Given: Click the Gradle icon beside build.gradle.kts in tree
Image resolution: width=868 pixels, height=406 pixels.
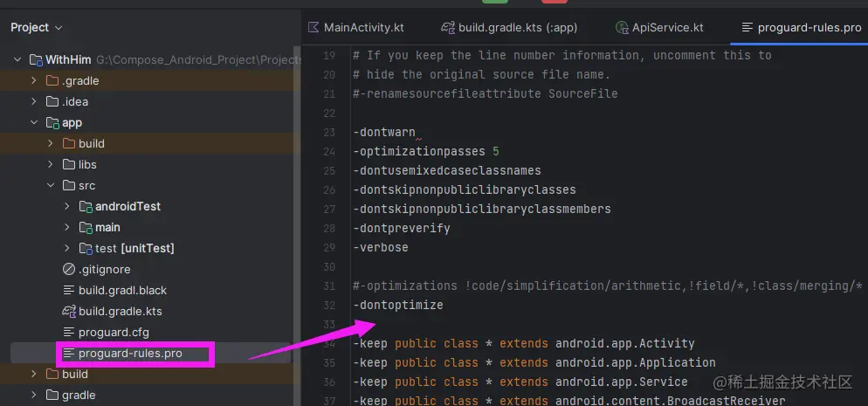Looking at the screenshot, I should 69,311.
